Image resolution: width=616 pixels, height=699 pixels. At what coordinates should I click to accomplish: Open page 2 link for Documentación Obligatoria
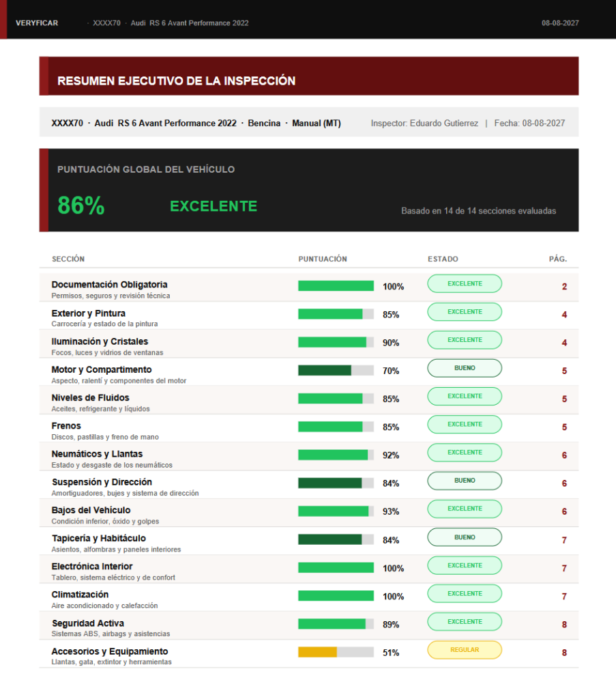pos(564,287)
